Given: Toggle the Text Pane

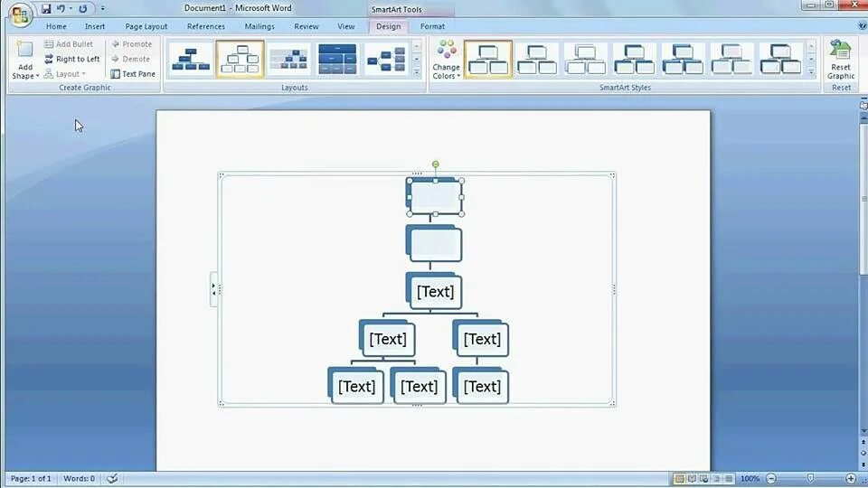Looking at the screenshot, I should 133,73.
